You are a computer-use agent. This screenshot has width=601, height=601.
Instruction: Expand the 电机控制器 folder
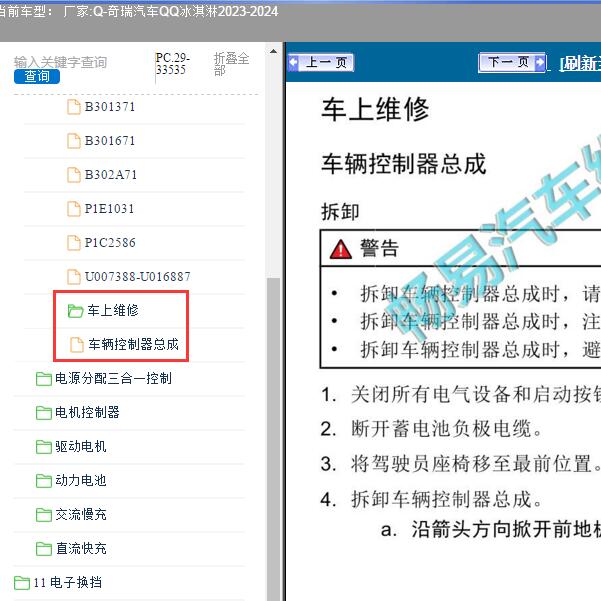[87, 412]
